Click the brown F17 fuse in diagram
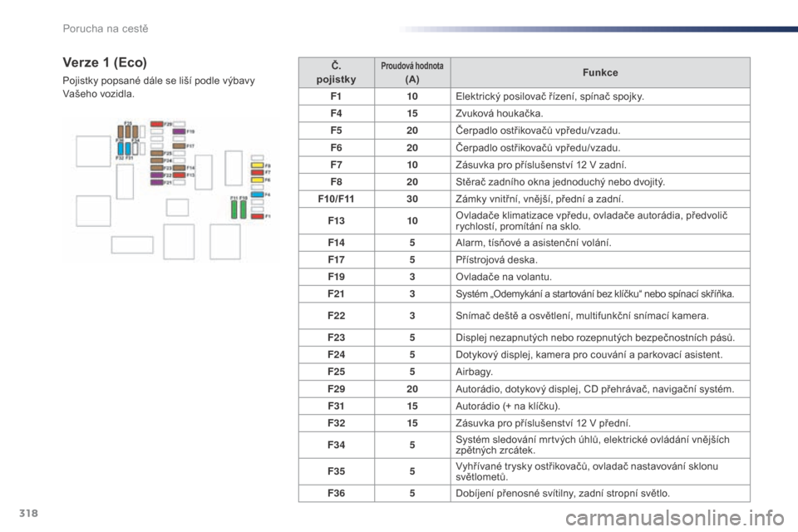This screenshot has height=532, width=798. pos(180,146)
